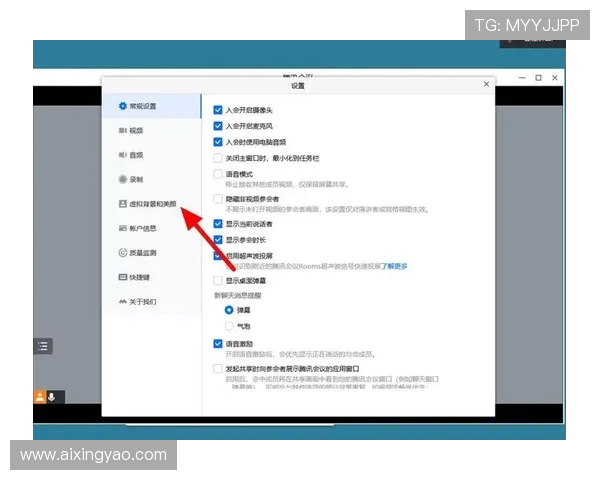This screenshot has height=480, width=600.
Task: Open the 快捷键 shortcuts tab
Action: 151,277
